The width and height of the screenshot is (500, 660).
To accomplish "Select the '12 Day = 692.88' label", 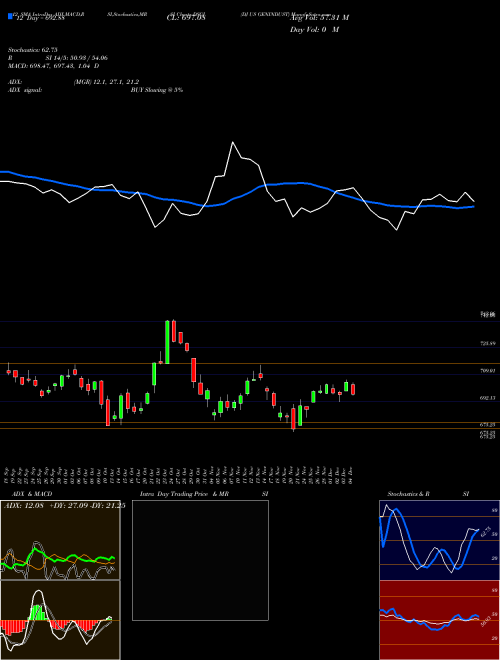I will pyautogui.click(x=40, y=18).
